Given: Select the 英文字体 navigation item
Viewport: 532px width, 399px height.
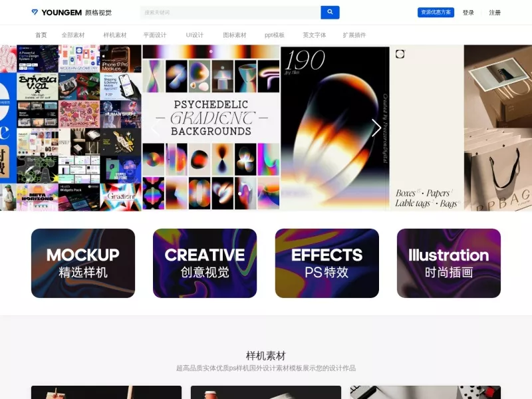Looking at the screenshot, I should pos(315,35).
